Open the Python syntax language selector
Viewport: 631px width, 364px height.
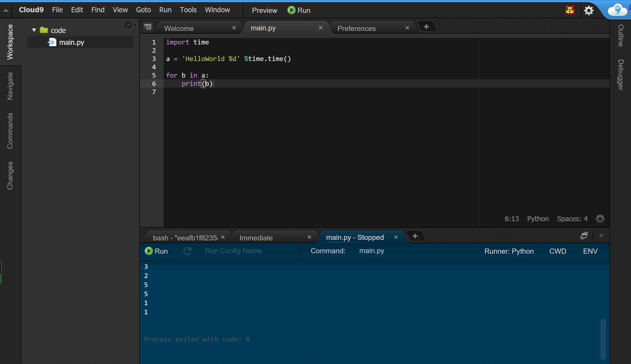pyautogui.click(x=538, y=219)
